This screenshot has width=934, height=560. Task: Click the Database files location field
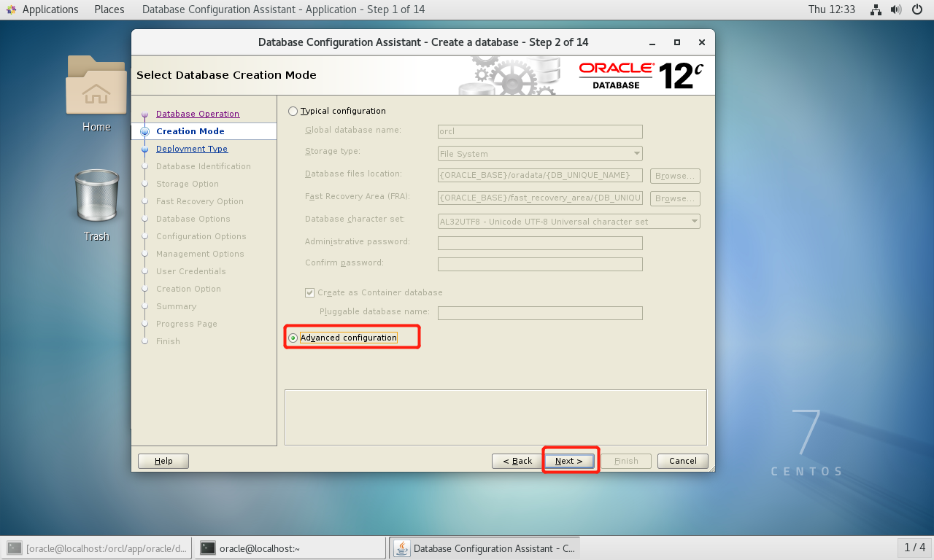[x=540, y=176]
